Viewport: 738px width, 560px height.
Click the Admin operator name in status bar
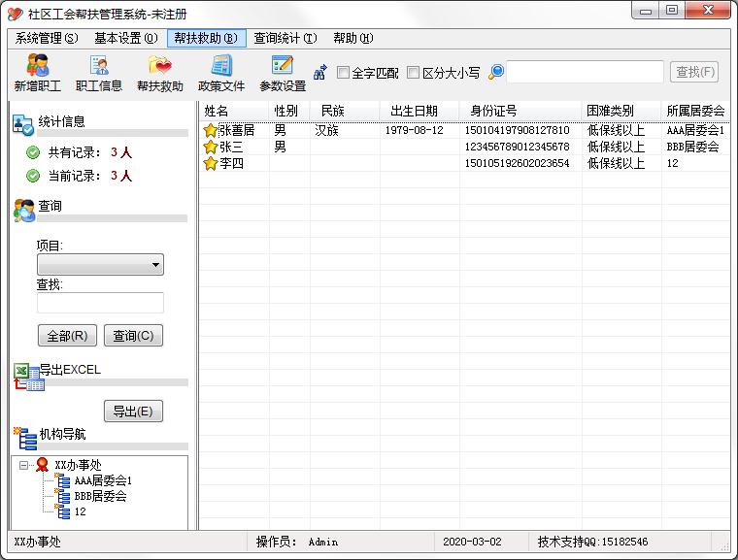tap(322, 543)
